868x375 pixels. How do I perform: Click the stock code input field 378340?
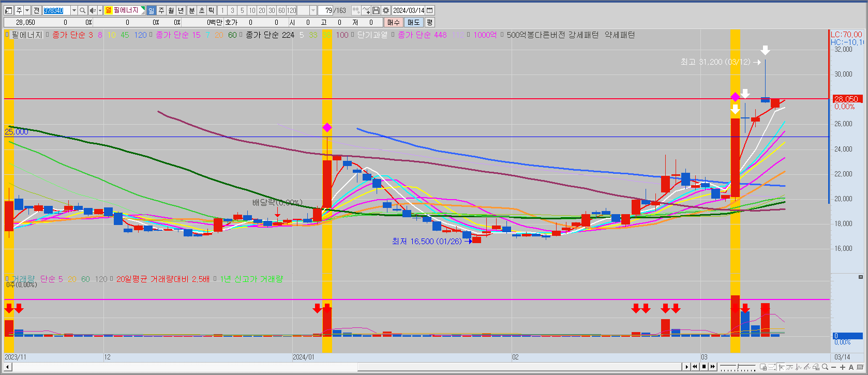56,10
